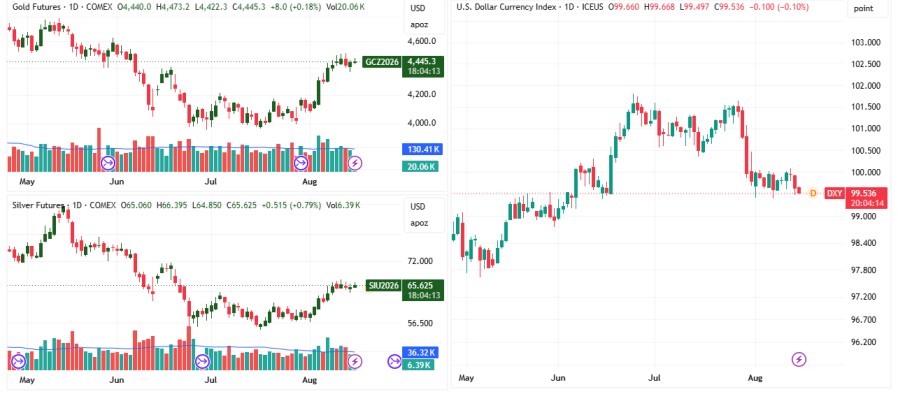Open the USD currency selector on Silver chart
Viewport: 898px width, 394px height.
pyautogui.click(x=418, y=206)
